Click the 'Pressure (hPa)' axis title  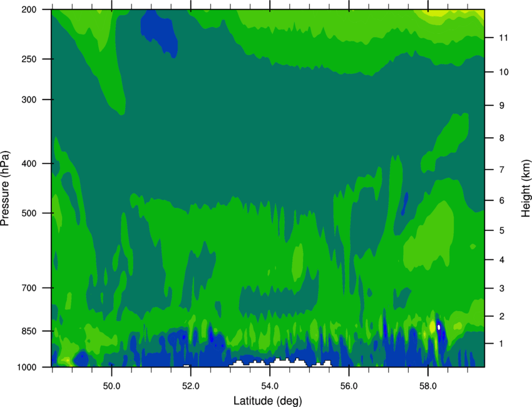click(x=5, y=188)
